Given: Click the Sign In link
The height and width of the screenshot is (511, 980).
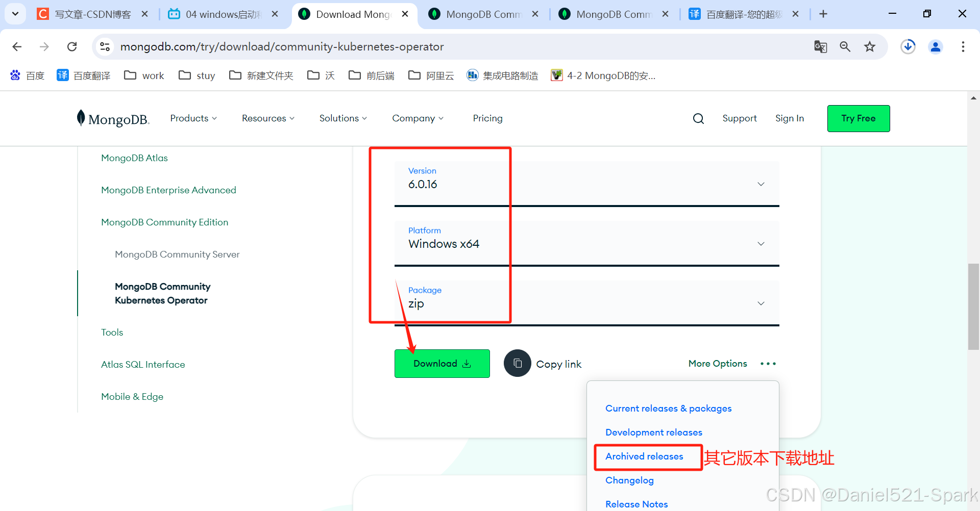Looking at the screenshot, I should 790,118.
